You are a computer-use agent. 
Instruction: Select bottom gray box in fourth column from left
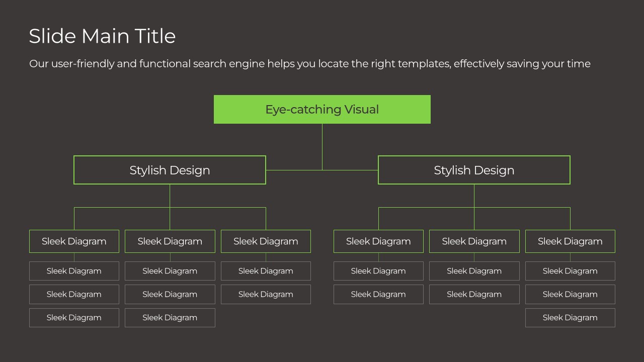[378, 294]
